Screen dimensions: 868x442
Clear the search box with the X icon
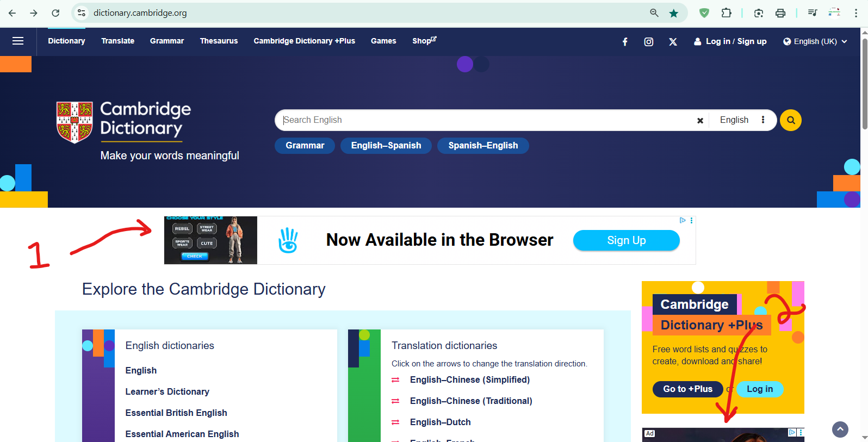[700, 121]
